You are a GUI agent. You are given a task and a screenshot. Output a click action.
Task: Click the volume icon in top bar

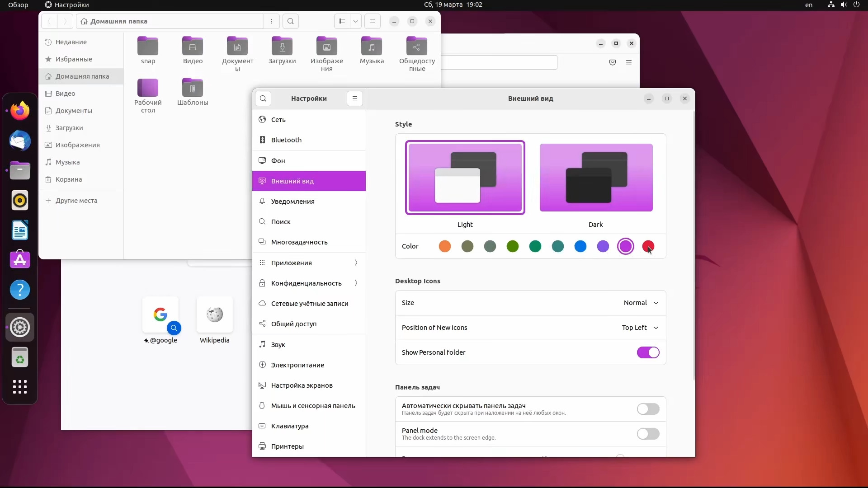[x=844, y=5]
